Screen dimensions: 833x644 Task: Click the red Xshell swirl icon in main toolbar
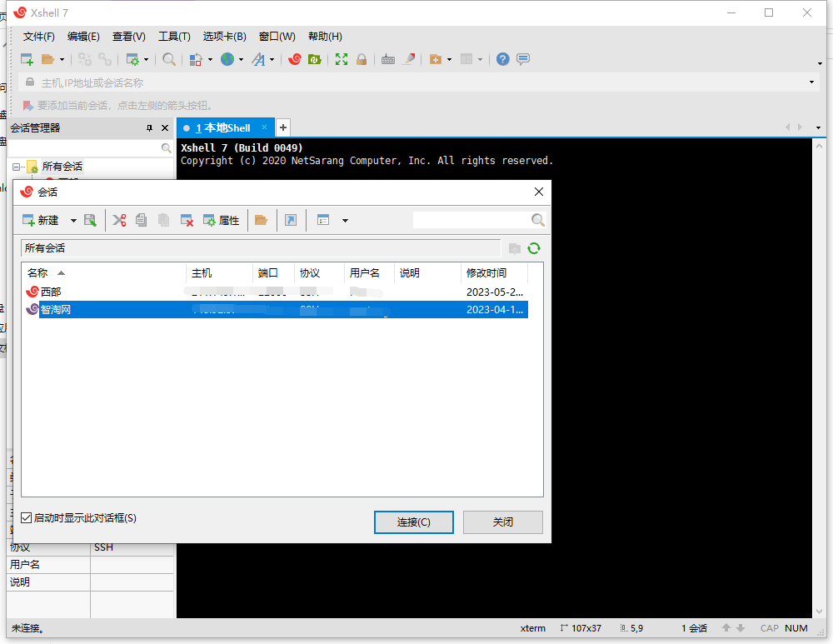[x=295, y=59]
